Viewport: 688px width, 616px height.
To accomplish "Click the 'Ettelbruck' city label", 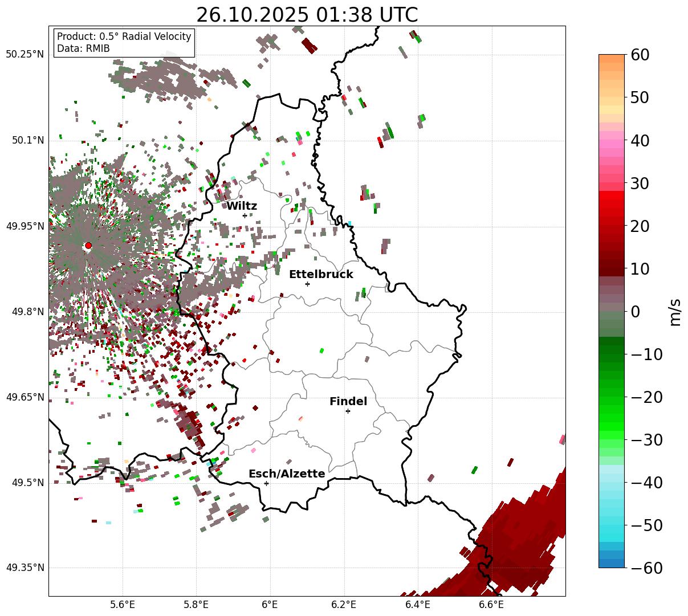I will click(x=321, y=274).
